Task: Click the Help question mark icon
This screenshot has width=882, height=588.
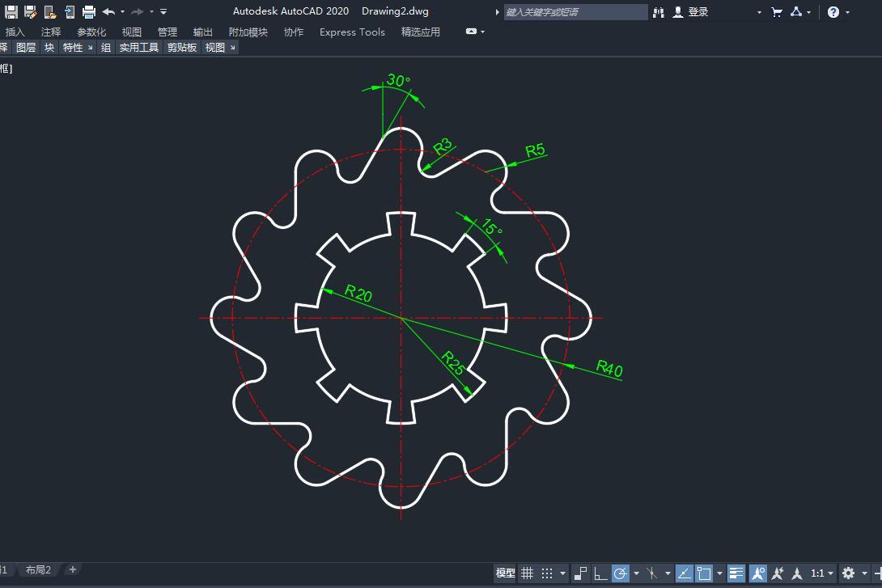Action: (x=833, y=12)
